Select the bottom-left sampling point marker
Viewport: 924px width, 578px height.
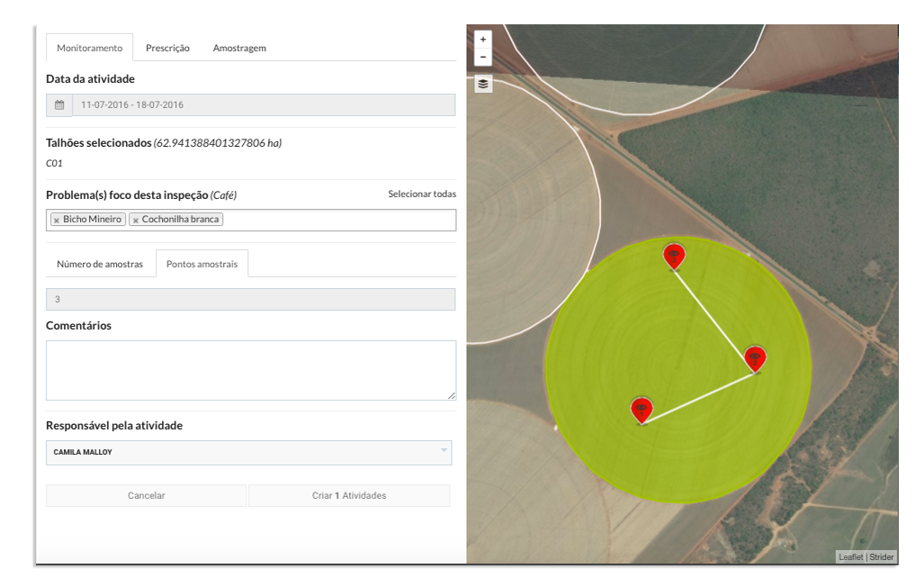pyautogui.click(x=641, y=411)
